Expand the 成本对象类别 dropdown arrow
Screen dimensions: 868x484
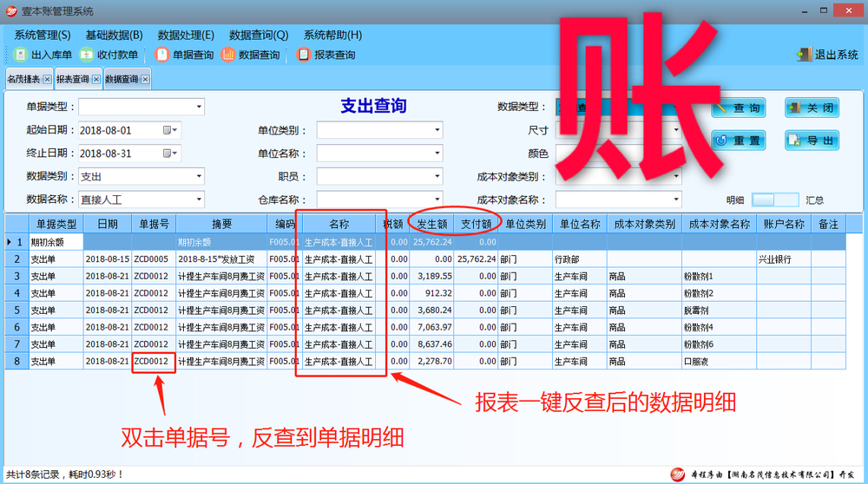tap(676, 177)
